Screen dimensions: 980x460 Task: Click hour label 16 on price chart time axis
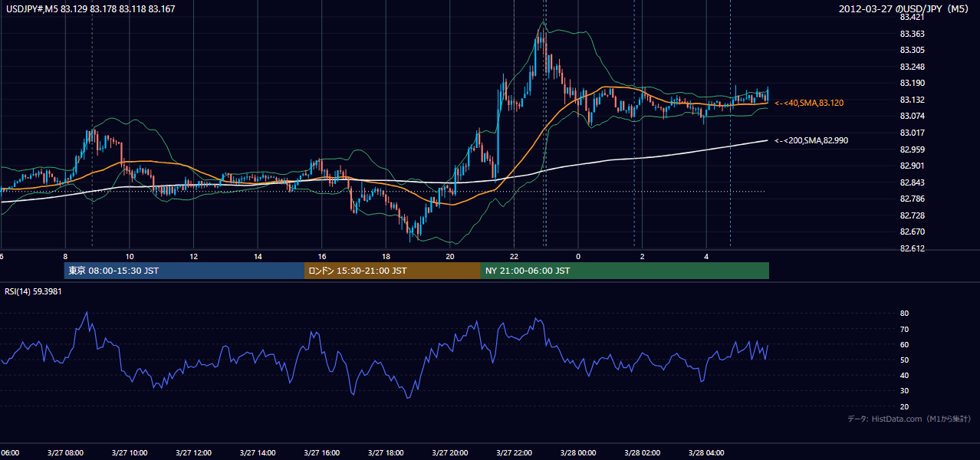[x=322, y=257]
